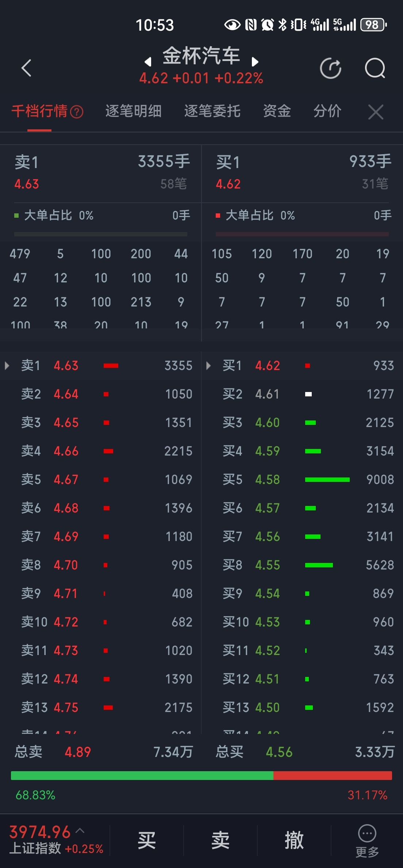Viewport: 403px width, 868px height.
Task: Switch to 逐笔明细 tab
Action: [x=133, y=111]
